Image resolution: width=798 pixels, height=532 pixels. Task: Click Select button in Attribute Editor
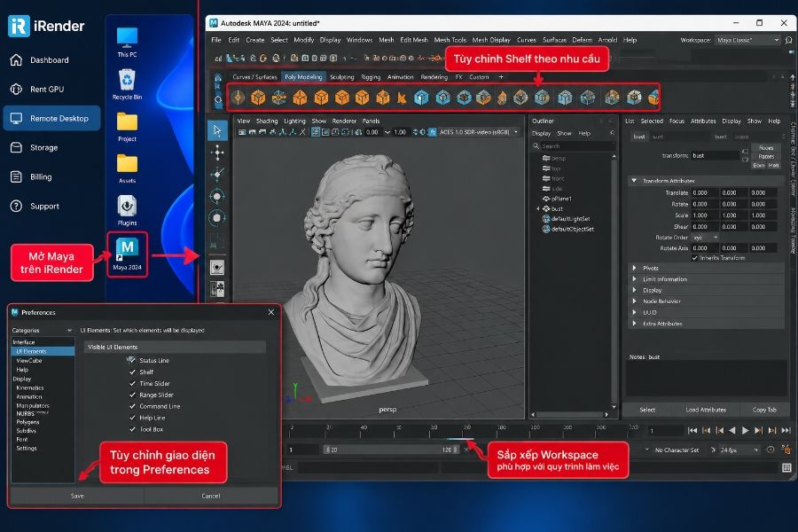[x=647, y=410]
